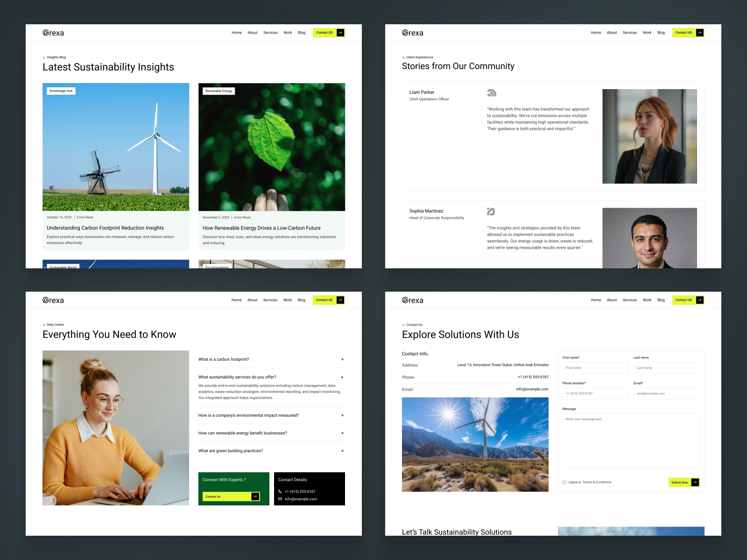Open the green leaf Renewable Energy article thumbnail

pyautogui.click(x=272, y=147)
